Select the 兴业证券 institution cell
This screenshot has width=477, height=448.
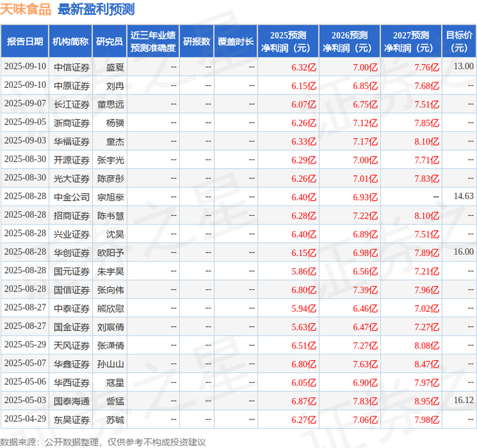pyautogui.click(x=72, y=234)
